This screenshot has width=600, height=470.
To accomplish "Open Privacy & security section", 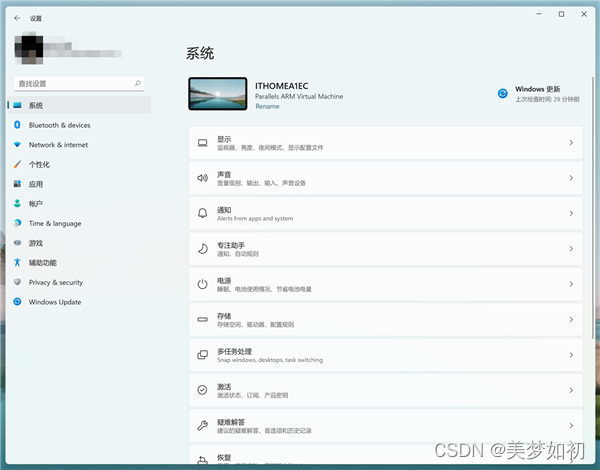I will 55,282.
